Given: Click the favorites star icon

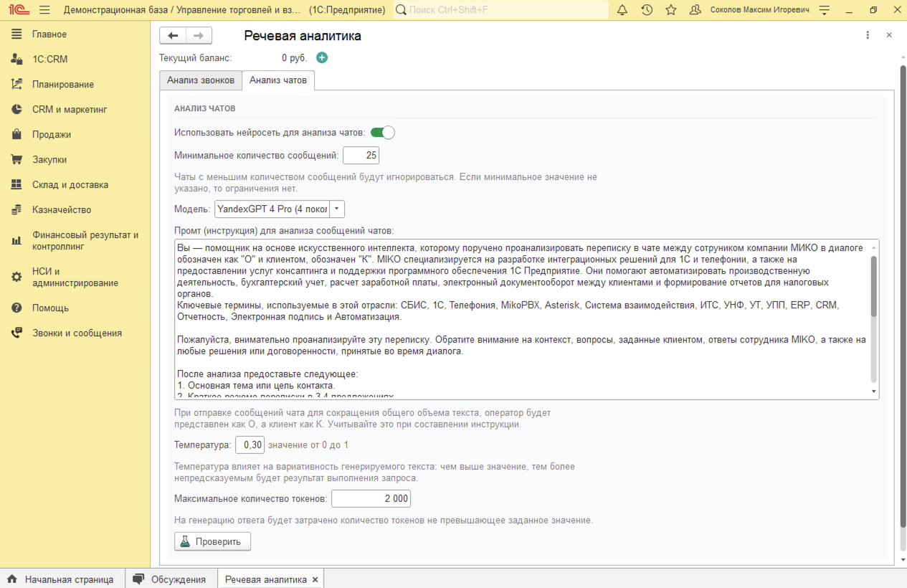Looking at the screenshot, I should click(x=671, y=10).
